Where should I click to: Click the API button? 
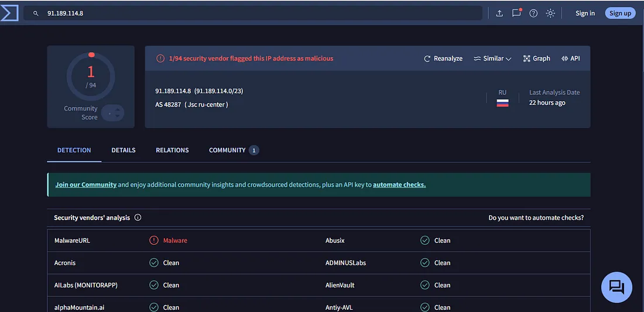tap(570, 59)
